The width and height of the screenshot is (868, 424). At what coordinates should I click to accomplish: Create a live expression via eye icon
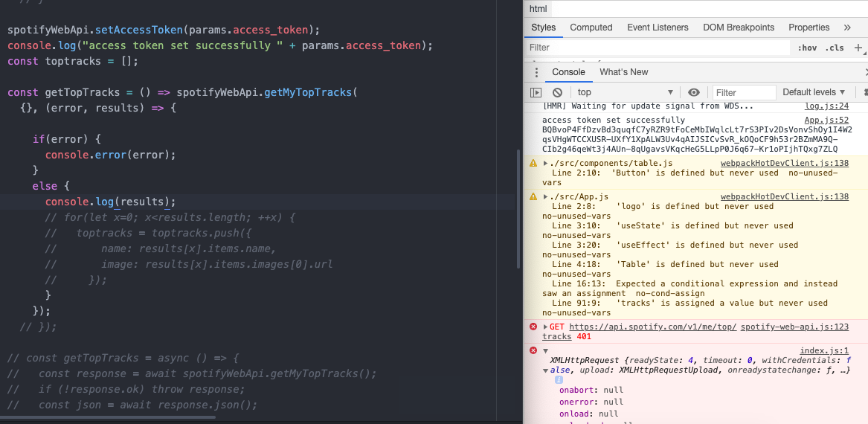pyautogui.click(x=694, y=92)
